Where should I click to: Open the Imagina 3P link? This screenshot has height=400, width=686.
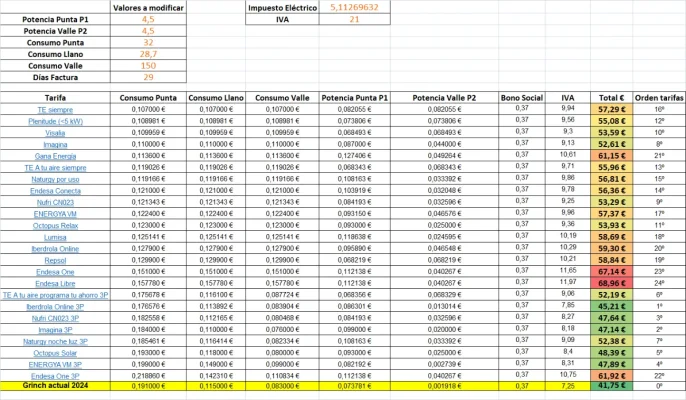[55, 330]
